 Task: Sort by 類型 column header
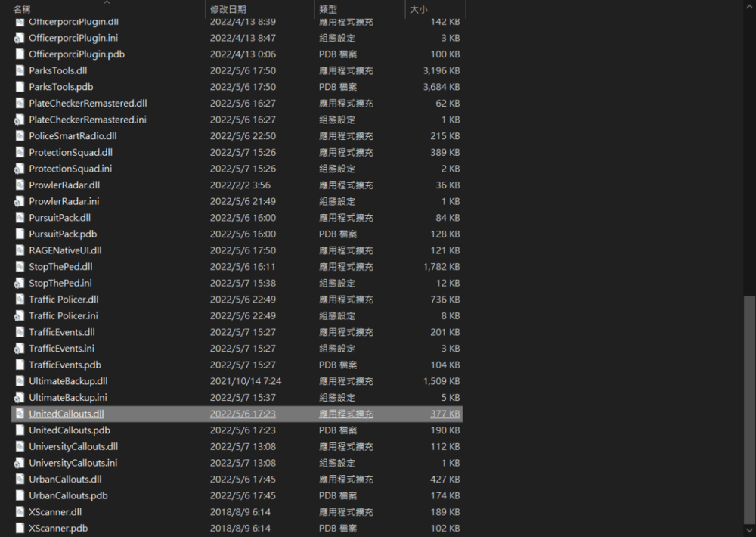click(x=328, y=10)
